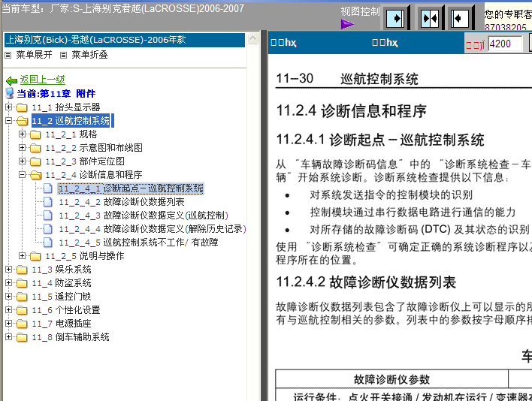Click document icon of 11_2_4_4 item
Image resolution: width=532 pixels, height=401 pixels.
[48, 229]
